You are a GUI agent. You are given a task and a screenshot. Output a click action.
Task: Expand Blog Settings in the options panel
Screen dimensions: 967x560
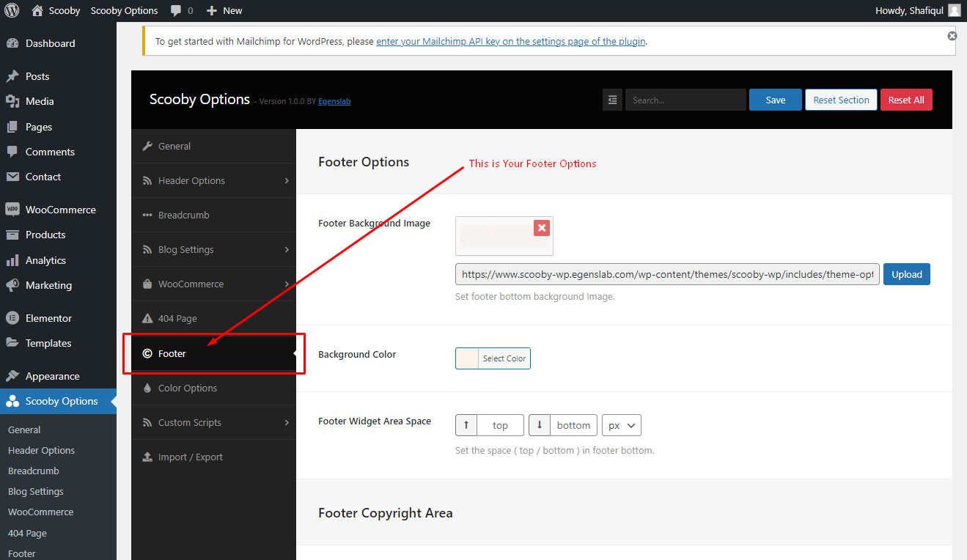pos(213,249)
